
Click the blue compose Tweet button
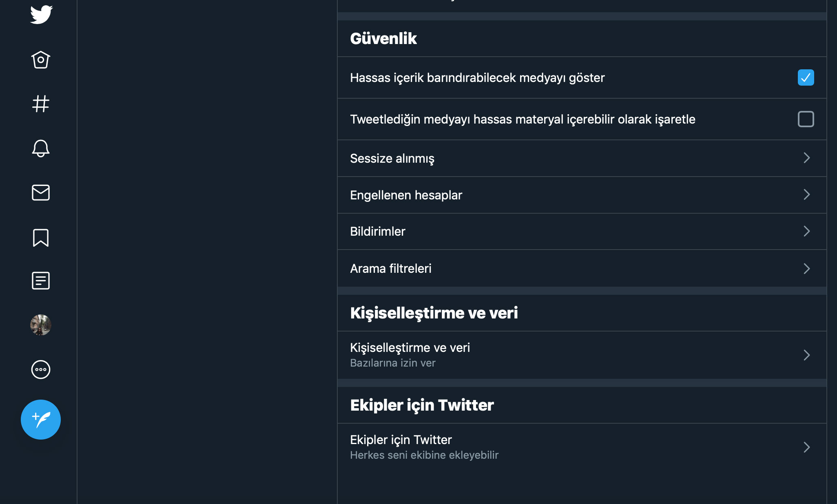[41, 420]
